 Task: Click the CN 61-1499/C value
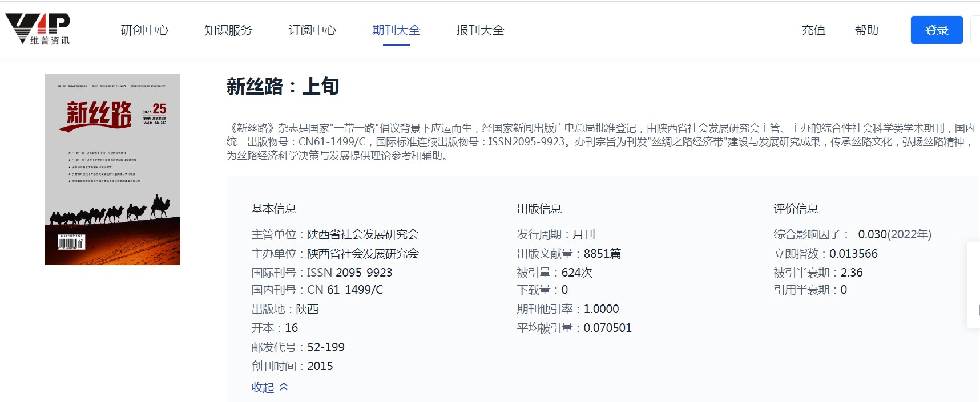click(x=345, y=290)
